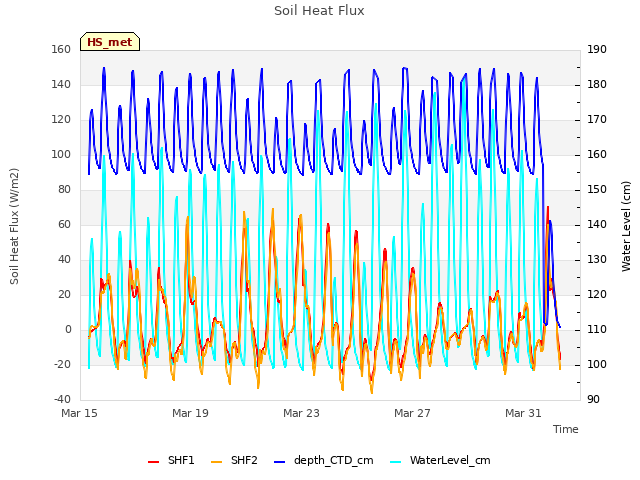The image size is (640, 480).
Task: Click the Mar 27 x-axis tick label
Action: 412,413
